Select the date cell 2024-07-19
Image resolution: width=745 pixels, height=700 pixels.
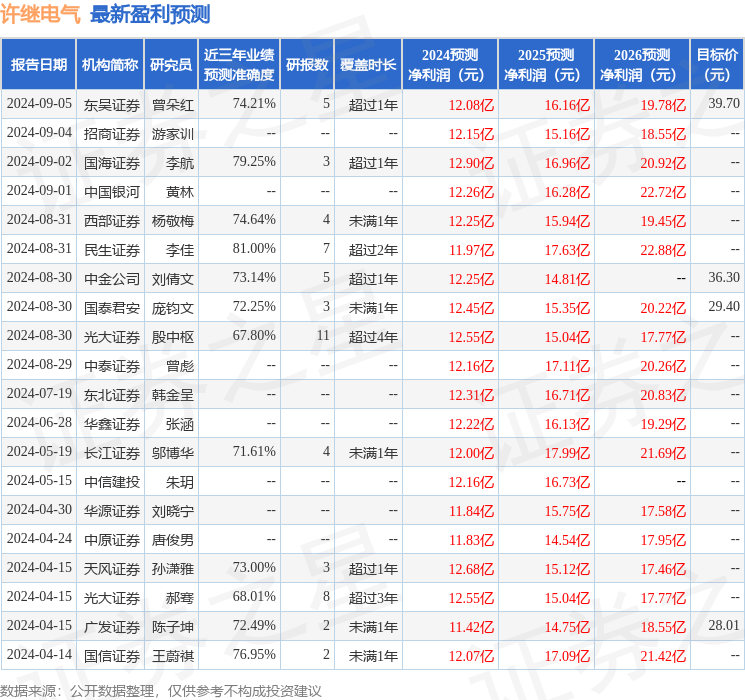[39, 393]
